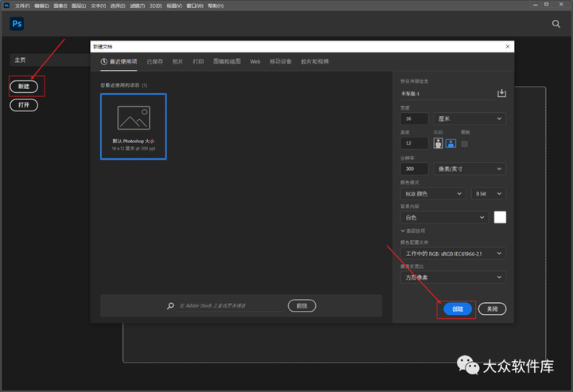Click the 打开 open button on home

24,105
